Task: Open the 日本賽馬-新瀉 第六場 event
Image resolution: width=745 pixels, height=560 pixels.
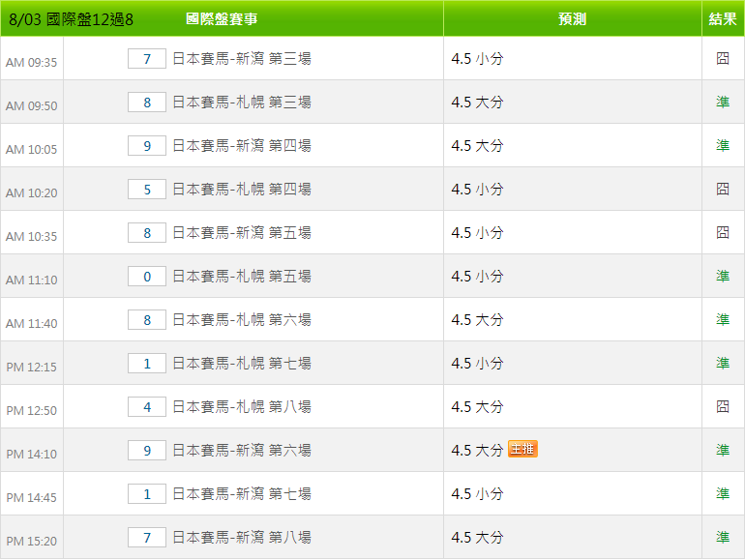Action: [x=242, y=451]
